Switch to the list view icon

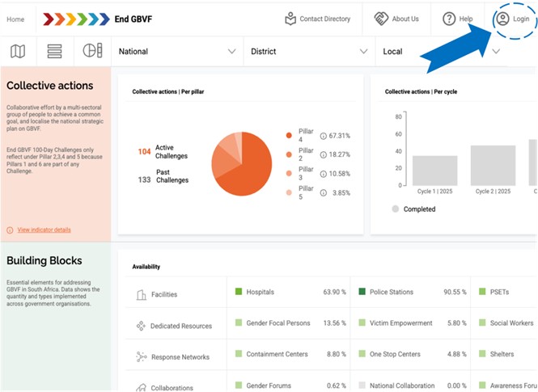pyautogui.click(x=54, y=52)
